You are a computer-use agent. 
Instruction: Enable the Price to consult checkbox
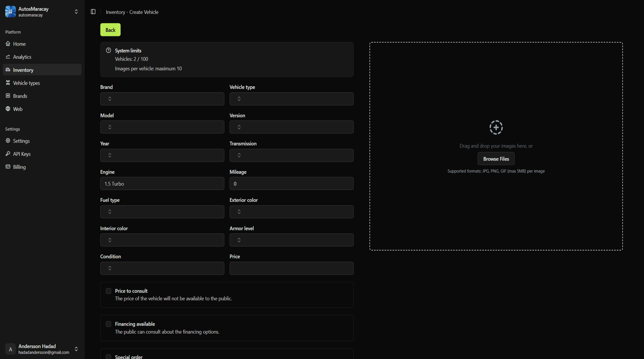point(108,291)
